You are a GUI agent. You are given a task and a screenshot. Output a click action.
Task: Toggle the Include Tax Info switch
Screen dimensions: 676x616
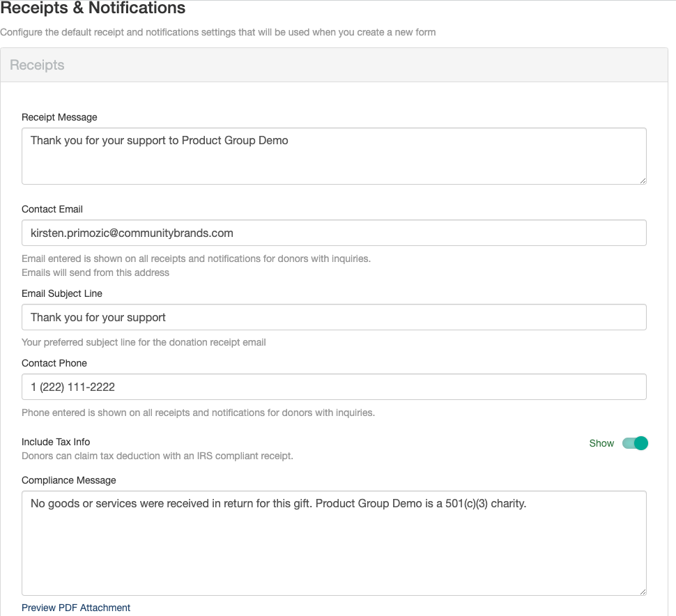pyautogui.click(x=635, y=443)
